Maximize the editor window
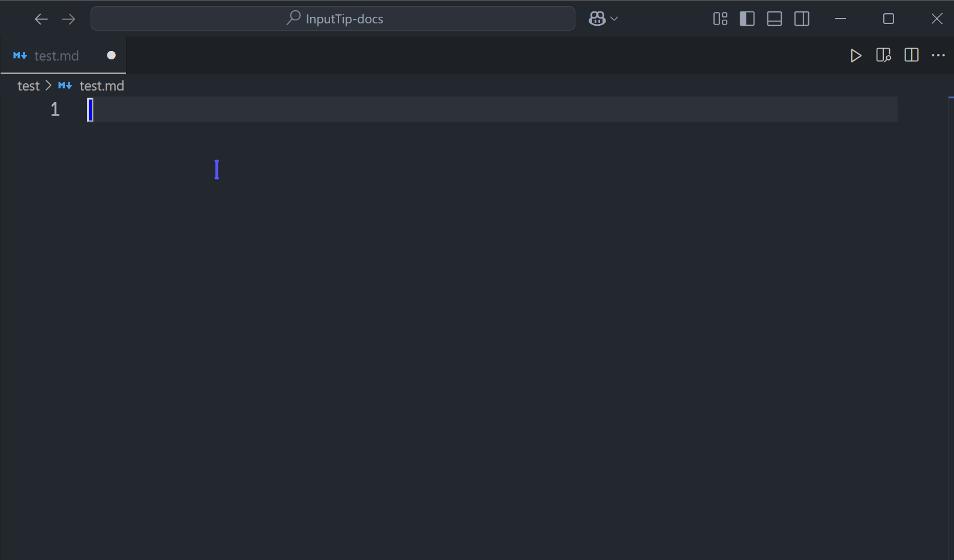The height and width of the screenshot is (560, 954). [889, 19]
